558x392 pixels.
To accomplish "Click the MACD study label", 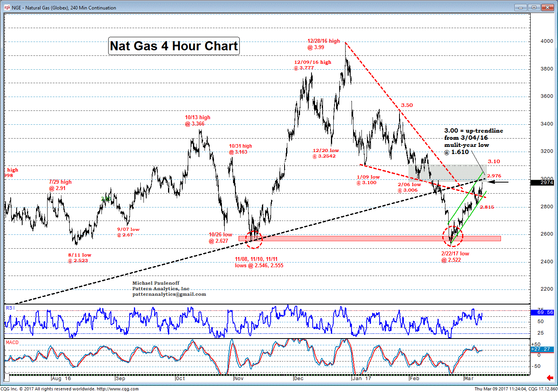I will (12, 343).
